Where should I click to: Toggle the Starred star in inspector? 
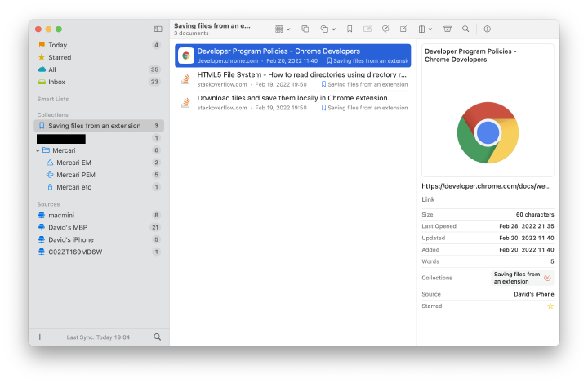click(x=550, y=306)
